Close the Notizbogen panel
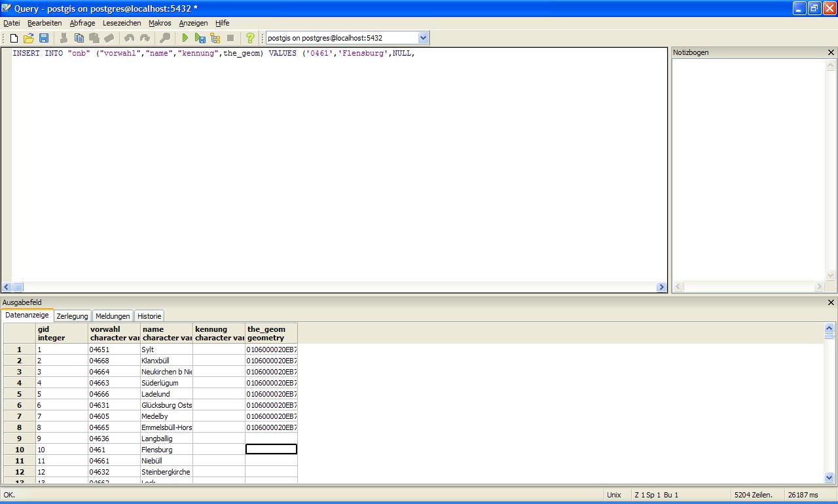This screenshot has height=504, width=838. (x=831, y=52)
